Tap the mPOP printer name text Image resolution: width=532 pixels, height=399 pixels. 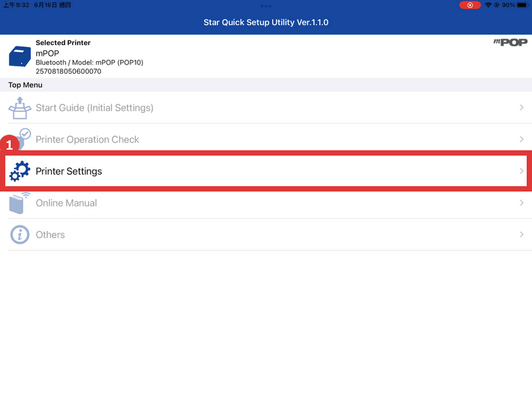pyautogui.click(x=47, y=53)
